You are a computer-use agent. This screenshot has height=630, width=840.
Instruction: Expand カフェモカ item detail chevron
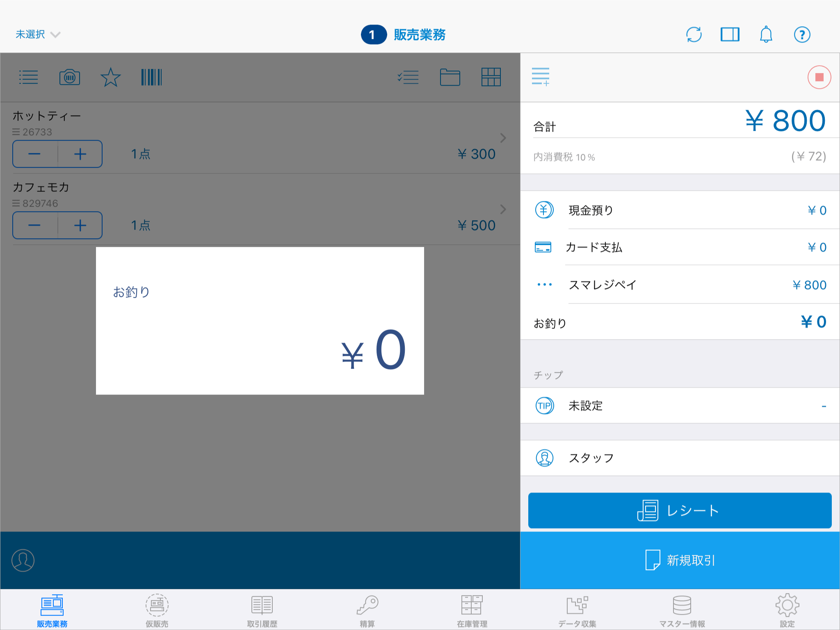pyautogui.click(x=503, y=209)
